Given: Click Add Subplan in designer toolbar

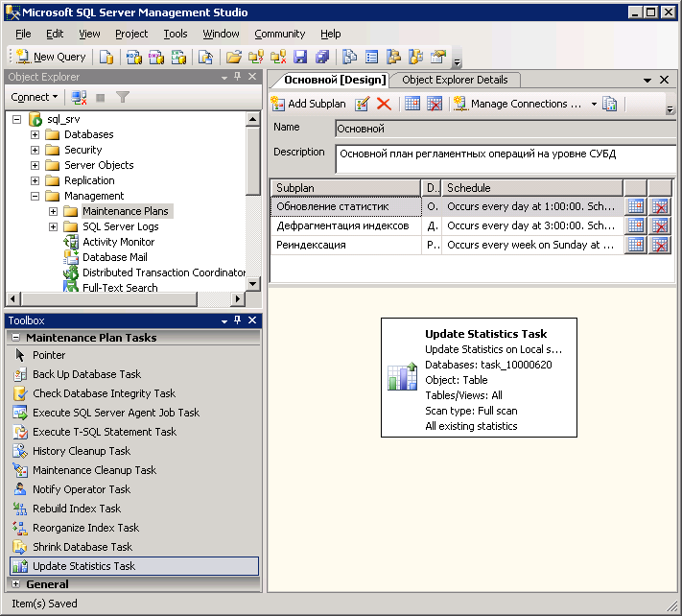Looking at the screenshot, I should [x=308, y=104].
